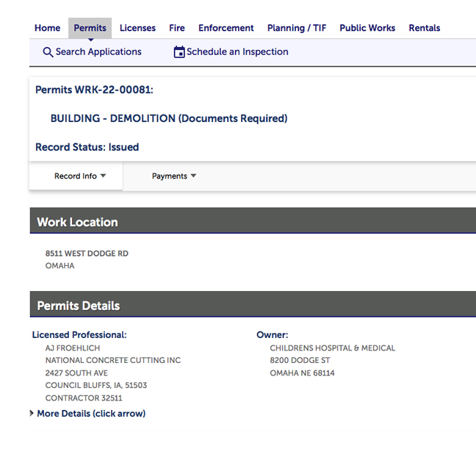Screen dimensions: 476x460
Task: Click the CONTRACTOR 32511 text
Action: [x=84, y=398]
